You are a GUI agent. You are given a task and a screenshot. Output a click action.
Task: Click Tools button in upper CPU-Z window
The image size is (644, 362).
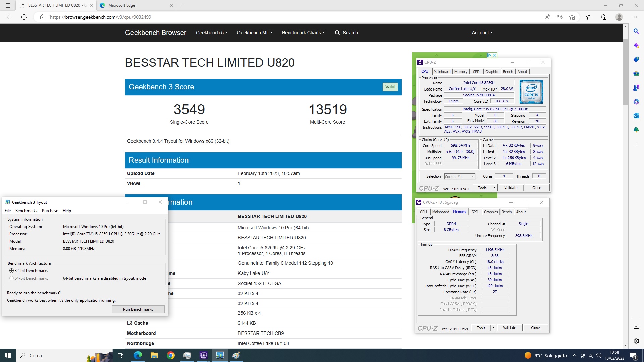coord(482,188)
